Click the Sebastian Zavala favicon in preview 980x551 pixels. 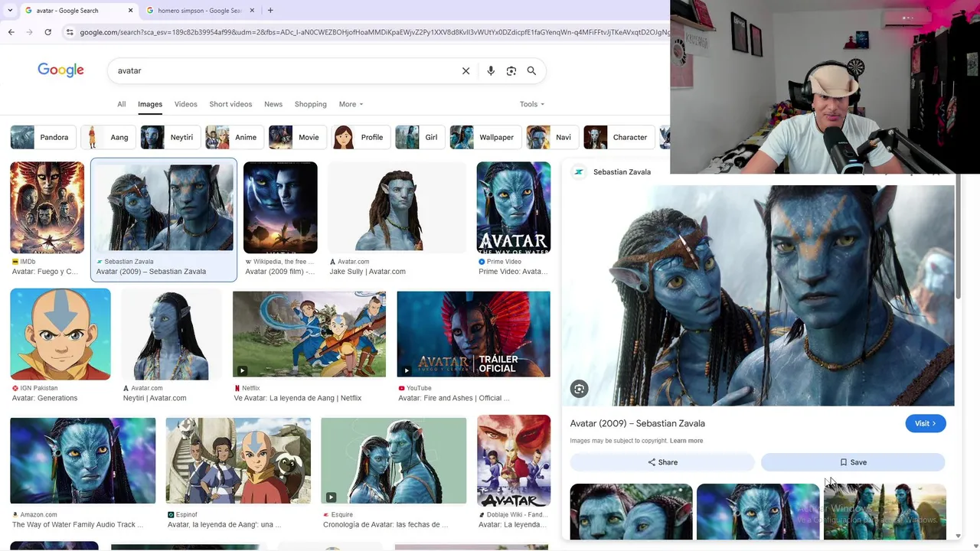click(579, 172)
